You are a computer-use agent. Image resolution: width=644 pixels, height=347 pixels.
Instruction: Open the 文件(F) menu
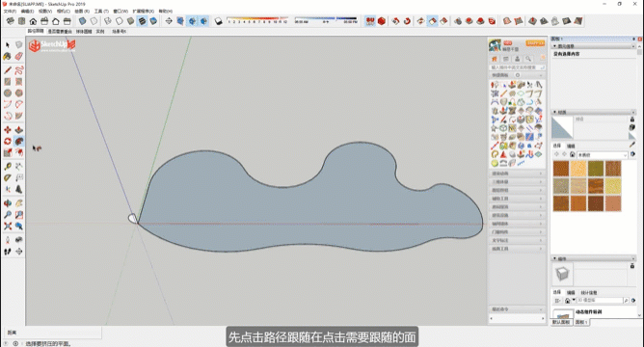click(x=10, y=12)
